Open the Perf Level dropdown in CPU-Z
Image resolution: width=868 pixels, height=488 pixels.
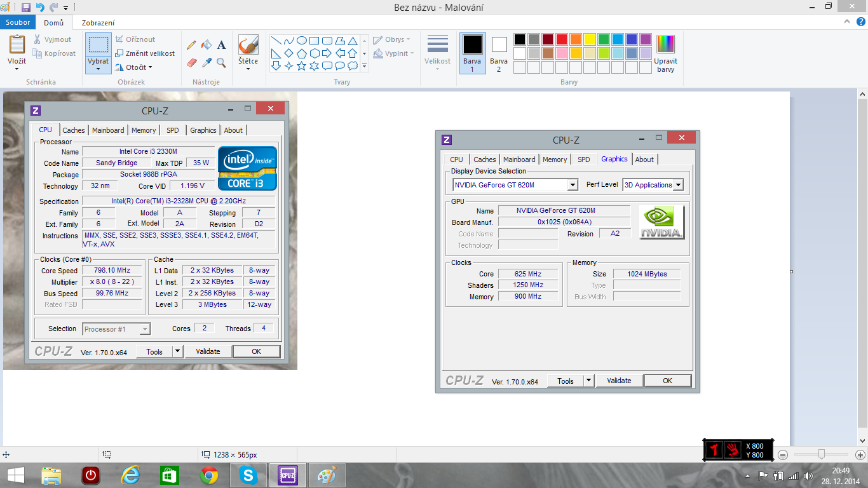point(678,185)
